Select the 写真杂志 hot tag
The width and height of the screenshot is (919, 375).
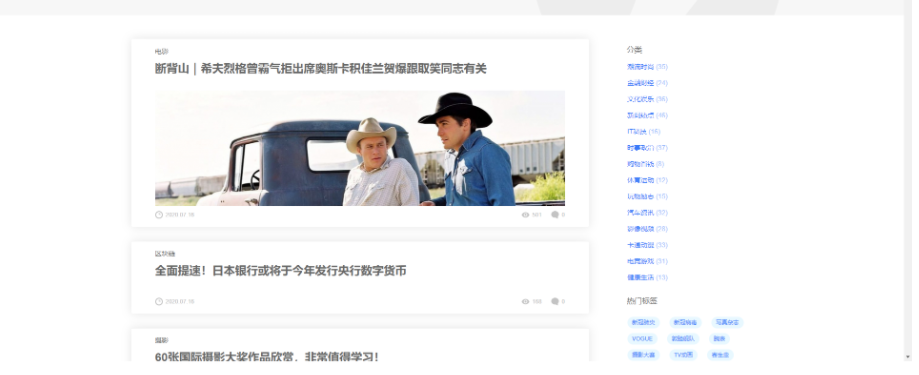point(727,322)
